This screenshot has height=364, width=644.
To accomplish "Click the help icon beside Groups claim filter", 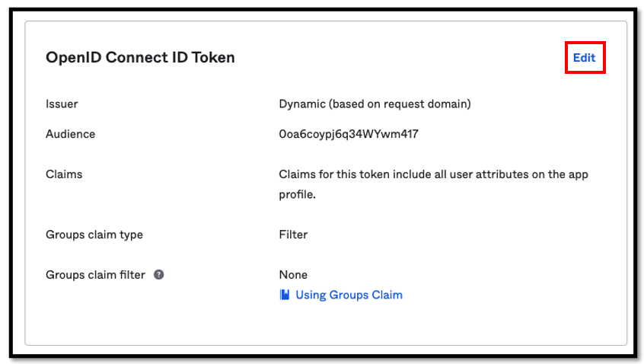I will point(159,274).
